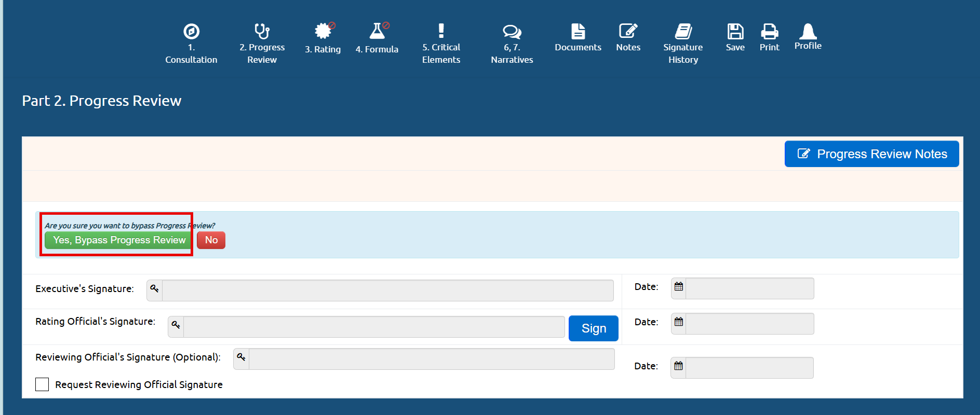Open the 3. Rating badge icon
Image resolution: width=980 pixels, height=415 pixels.
(x=323, y=31)
